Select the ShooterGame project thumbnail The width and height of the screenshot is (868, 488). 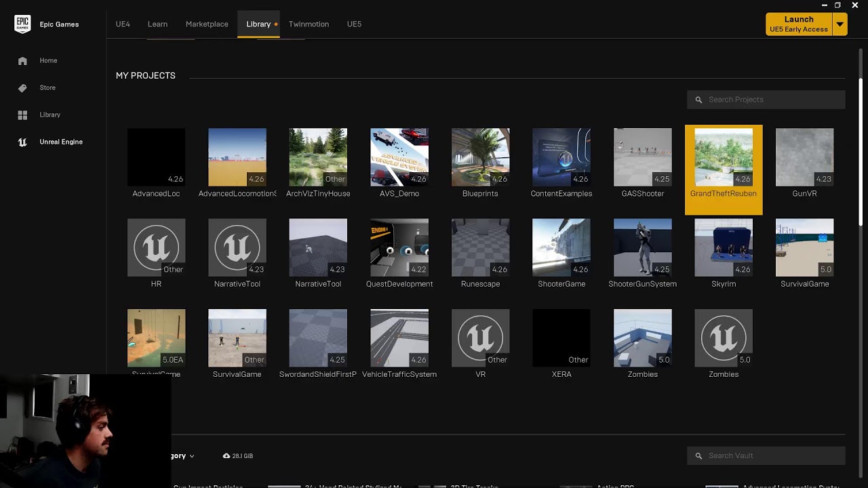tap(561, 247)
